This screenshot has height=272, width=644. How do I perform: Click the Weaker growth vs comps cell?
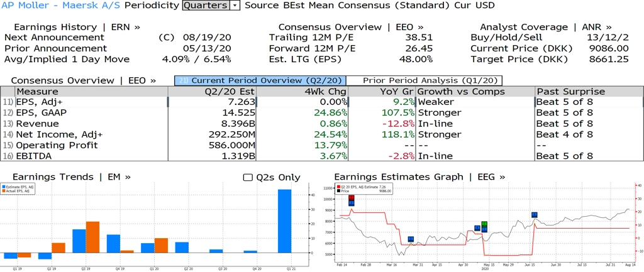[x=436, y=102]
